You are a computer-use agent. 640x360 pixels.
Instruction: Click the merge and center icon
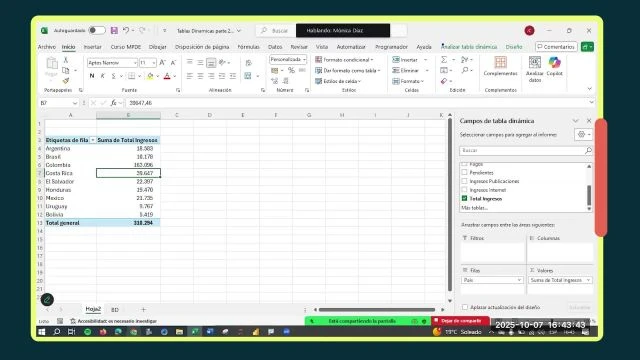point(248,76)
